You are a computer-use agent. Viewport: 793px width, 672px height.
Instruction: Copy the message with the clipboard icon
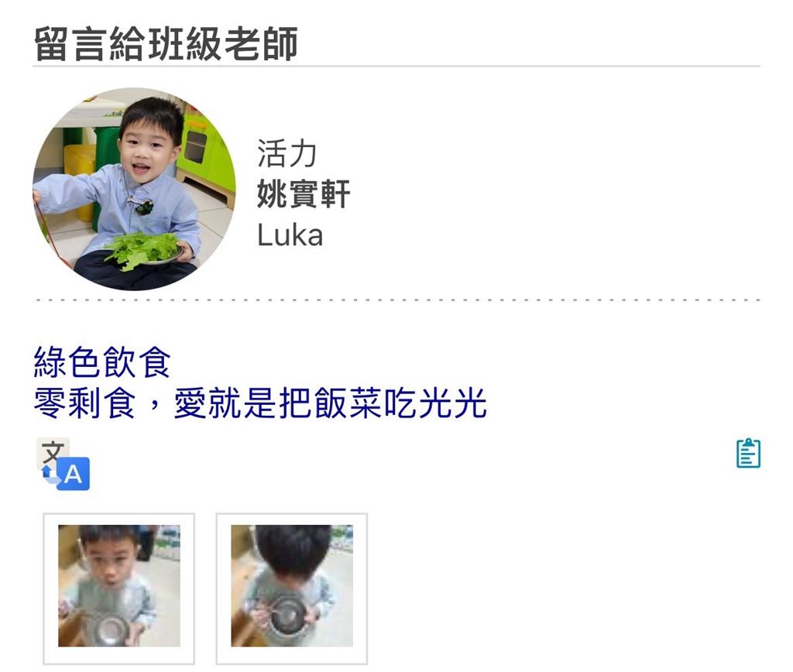click(748, 453)
